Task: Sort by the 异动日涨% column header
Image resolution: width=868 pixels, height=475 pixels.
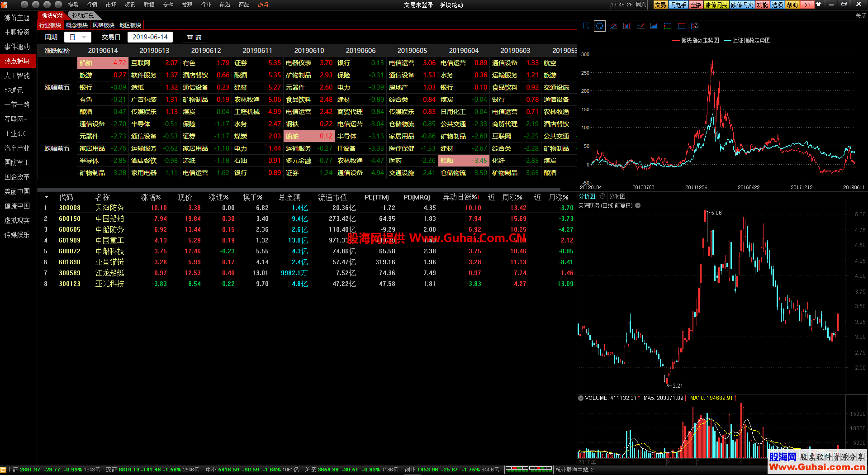Action: coord(460,197)
